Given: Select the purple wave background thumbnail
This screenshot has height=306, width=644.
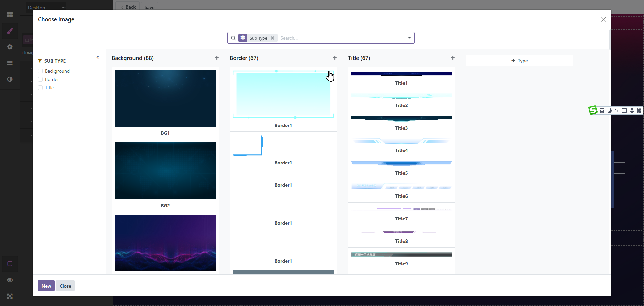Looking at the screenshot, I should [x=165, y=243].
